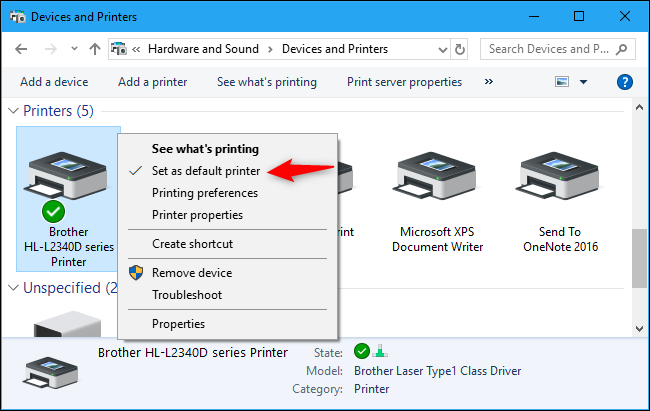The width and height of the screenshot is (650, 411).
Task: Click the refresh address bar icon
Action: [x=460, y=49]
